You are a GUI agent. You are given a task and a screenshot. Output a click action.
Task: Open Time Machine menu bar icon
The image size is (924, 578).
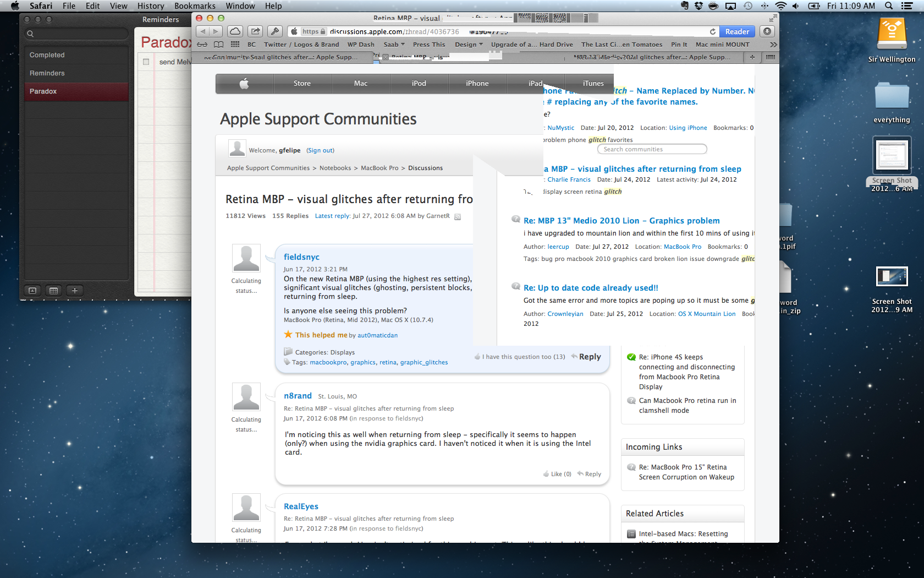(x=748, y=6)
